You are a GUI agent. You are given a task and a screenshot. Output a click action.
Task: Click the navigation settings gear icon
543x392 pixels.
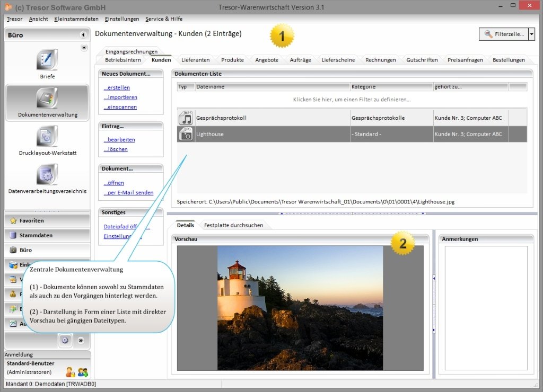(65, 341)
